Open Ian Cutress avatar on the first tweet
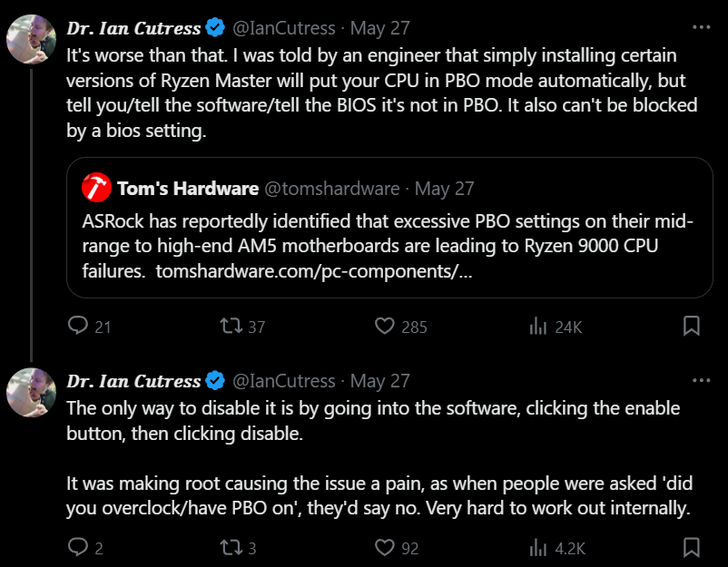The image size is (728, 567). 31,39
